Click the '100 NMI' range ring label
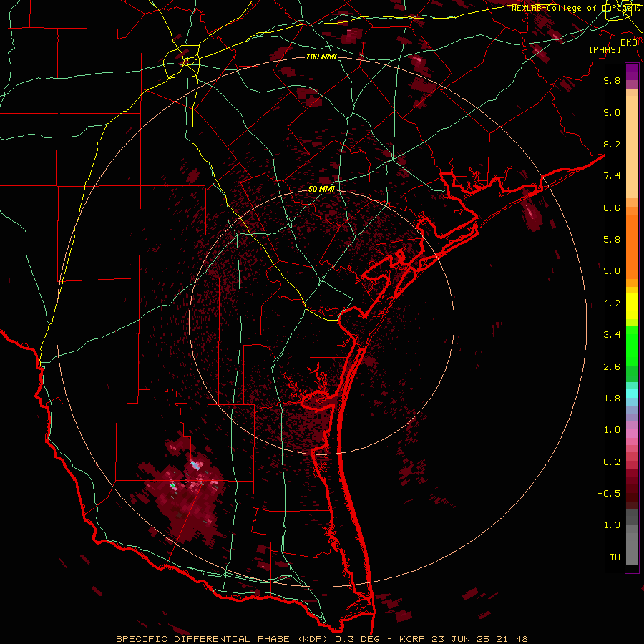 (321, 57)
